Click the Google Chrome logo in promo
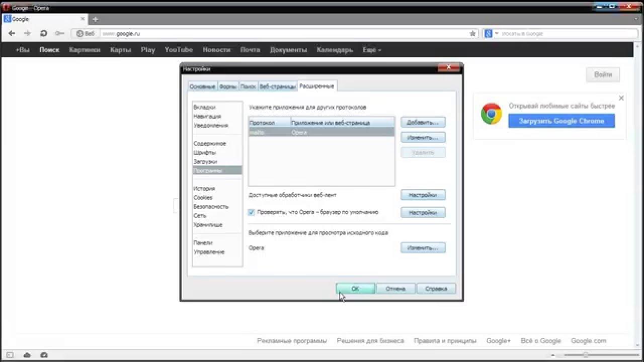The height and width of the screenshot is (362, 644). pyautogui.click(x=491, y=114)
